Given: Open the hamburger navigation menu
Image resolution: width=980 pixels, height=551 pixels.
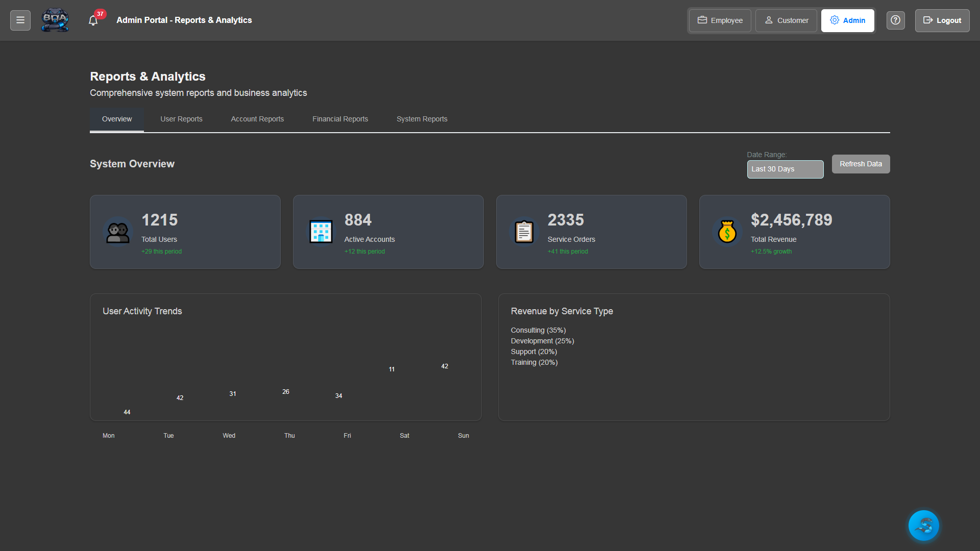Looking at the screenshot, I should (x=20, y=20).
